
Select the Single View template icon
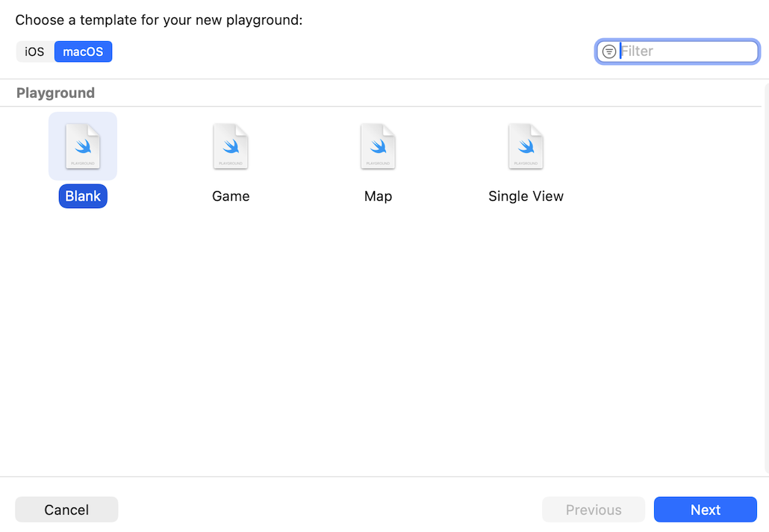point(526,147)
